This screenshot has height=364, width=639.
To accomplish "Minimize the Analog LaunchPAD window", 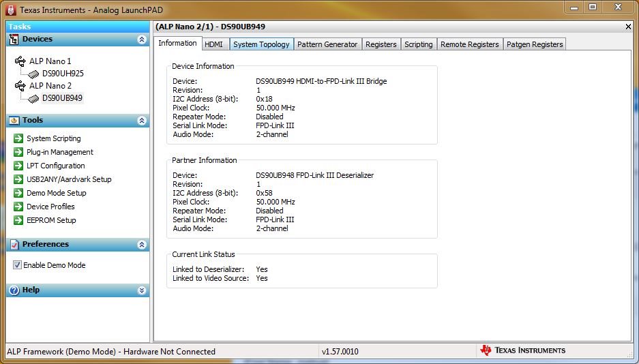I will click(574, 7).
